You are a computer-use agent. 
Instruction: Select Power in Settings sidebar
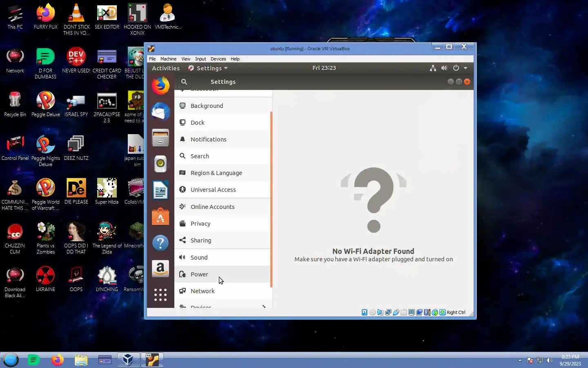[x=223, y=274]
